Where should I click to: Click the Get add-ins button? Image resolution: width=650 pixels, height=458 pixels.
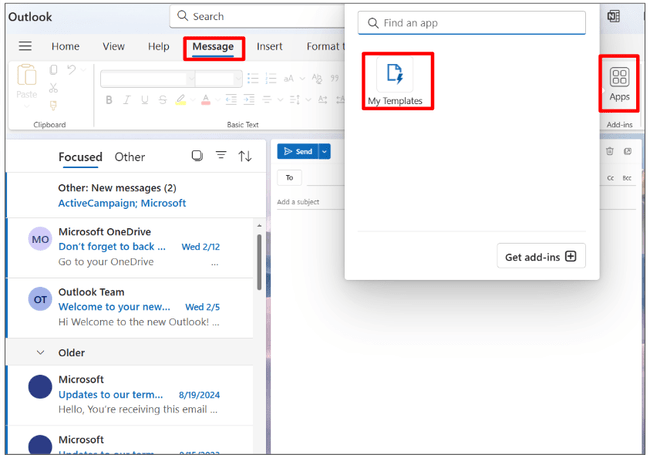click(540, 257)
